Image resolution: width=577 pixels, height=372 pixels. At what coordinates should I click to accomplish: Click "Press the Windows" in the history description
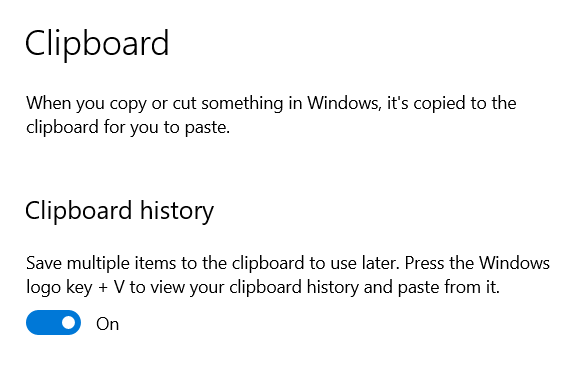pos(477,263)
